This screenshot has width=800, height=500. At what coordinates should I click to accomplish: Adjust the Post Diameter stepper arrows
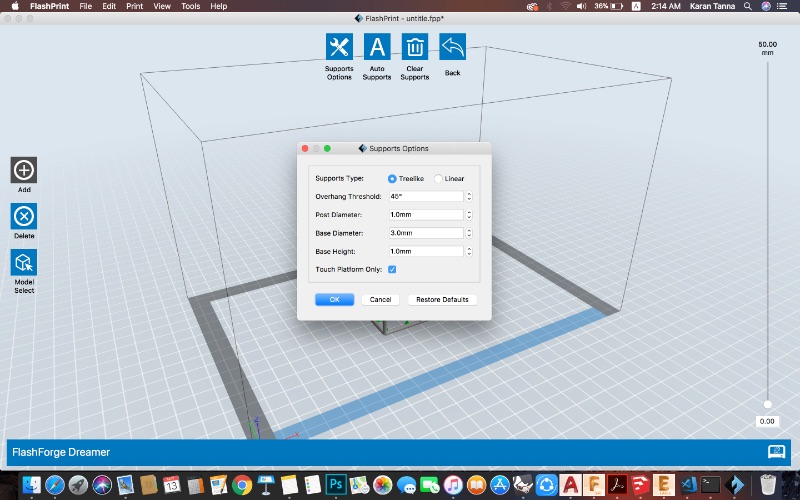(x=469, y=215)
